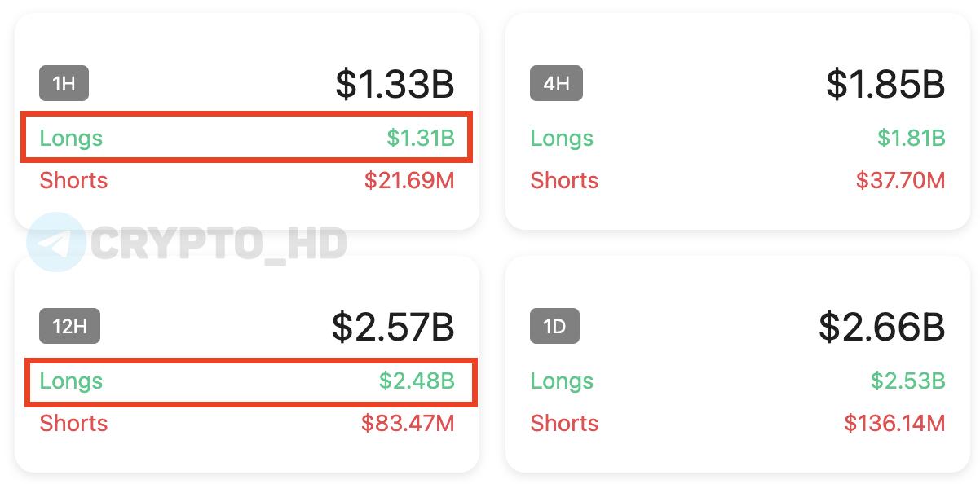Image resolution: width=980 pixels, height=484 pixels.
Task: Select the $2.66B total in 1D card
Action: tap(882, 327)
